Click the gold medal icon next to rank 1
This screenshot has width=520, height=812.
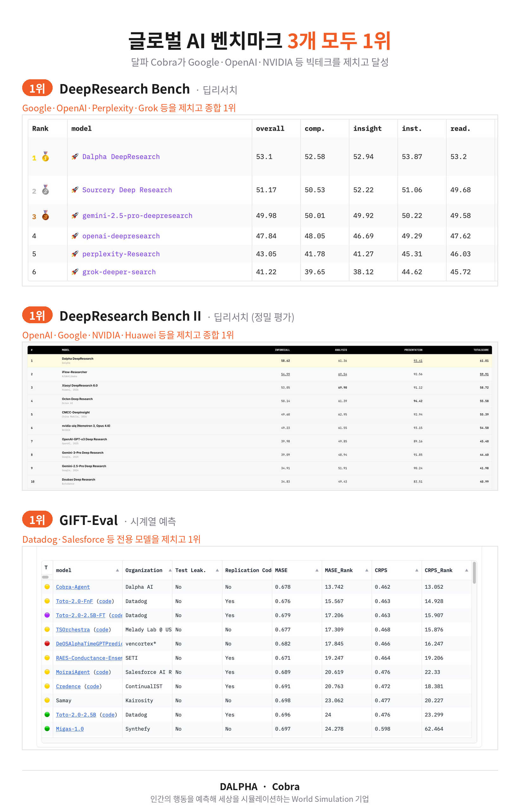coord(45,156)
